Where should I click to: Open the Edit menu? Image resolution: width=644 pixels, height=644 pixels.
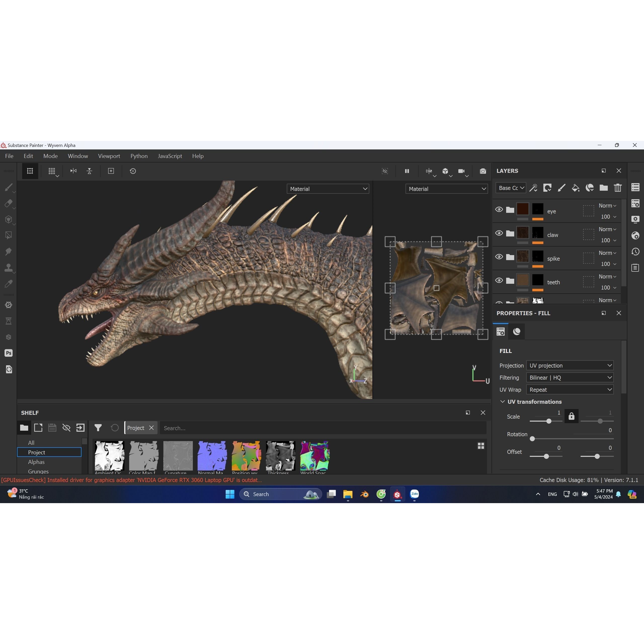point(28,156)
